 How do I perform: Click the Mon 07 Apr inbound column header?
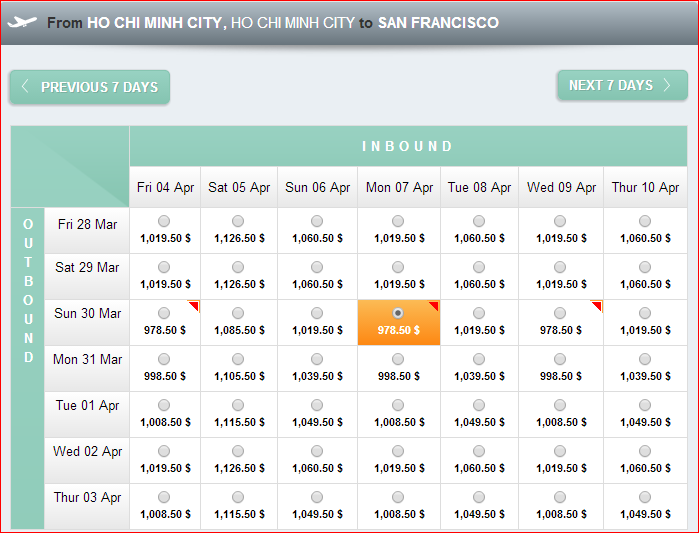[399, 187]
